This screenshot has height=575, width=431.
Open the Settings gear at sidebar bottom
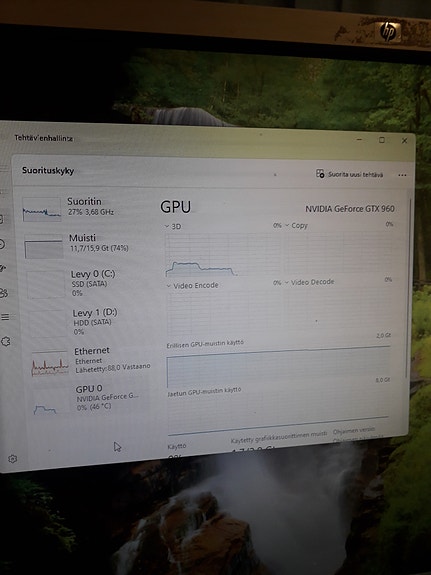point(12,459)
